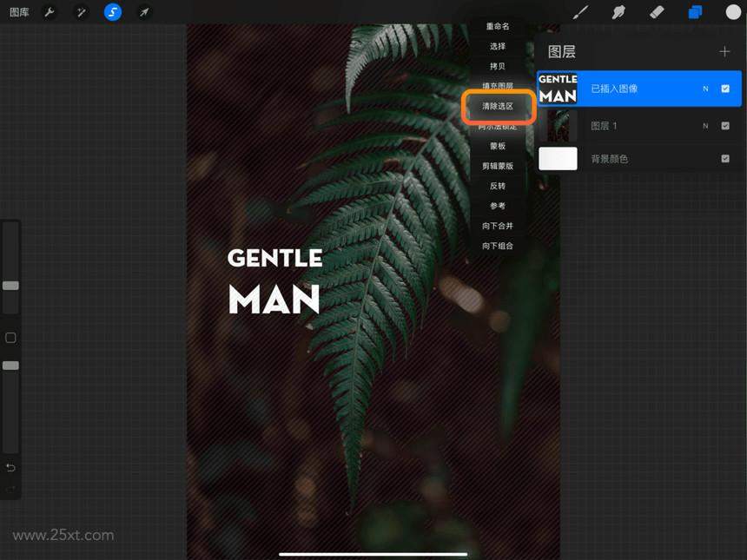The height and width of the screenshot is (560, 747).
Task: Open the active color circle
Action: pos(733,12)
